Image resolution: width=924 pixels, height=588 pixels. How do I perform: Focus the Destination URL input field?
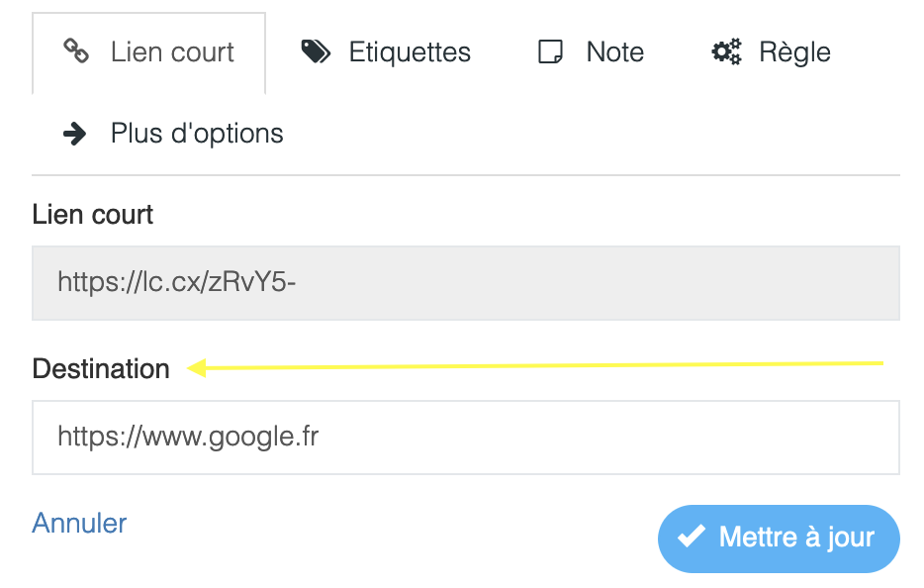(x=466, y=437)
